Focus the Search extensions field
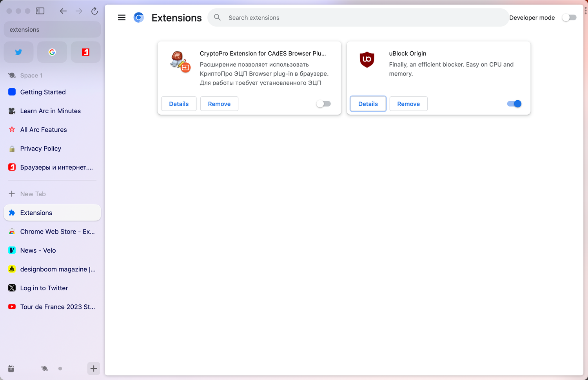The height and width of the screenshot is (380, 588). [358, 18]
